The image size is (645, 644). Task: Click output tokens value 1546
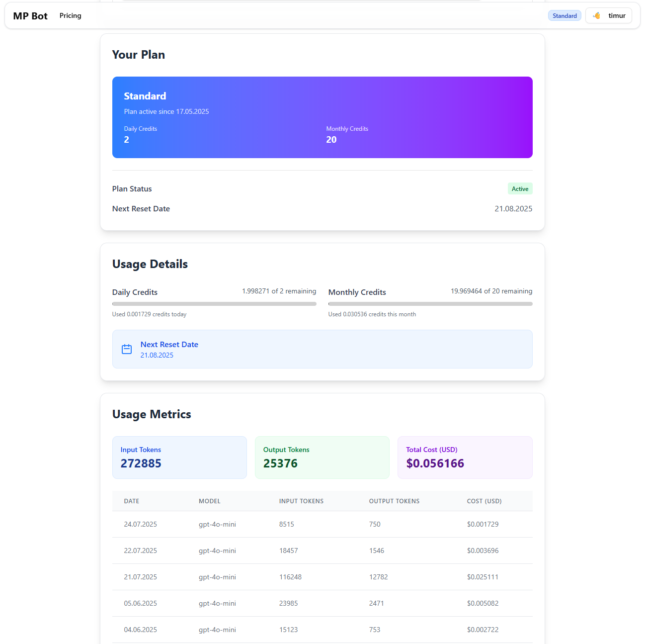point(377,551)
